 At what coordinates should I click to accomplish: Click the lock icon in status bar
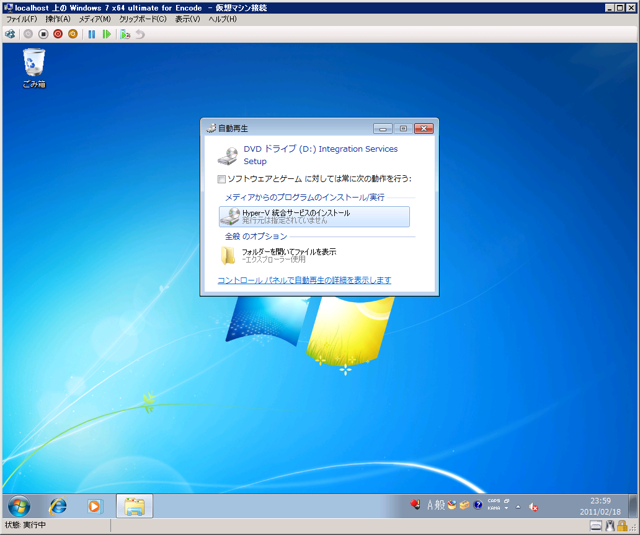[x=622, y=526]
